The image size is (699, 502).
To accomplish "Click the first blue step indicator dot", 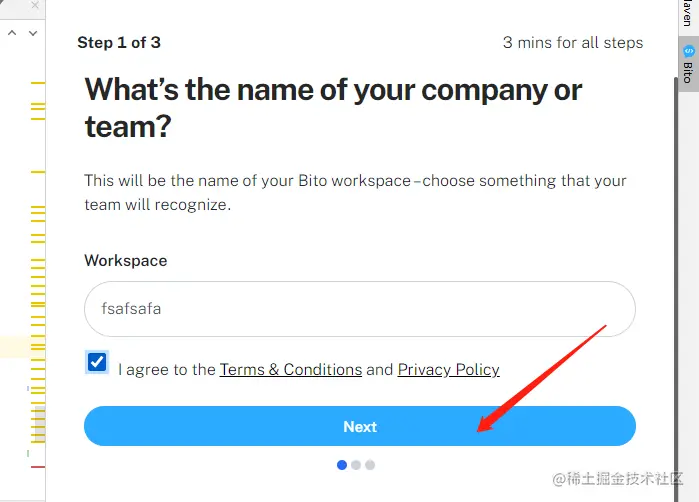I will 342,465.
